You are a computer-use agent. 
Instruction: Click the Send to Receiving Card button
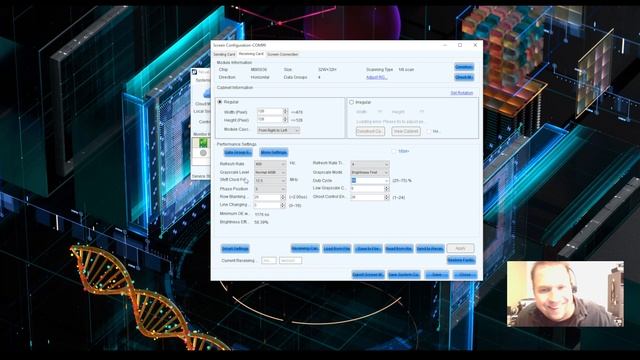click(430, 249)
